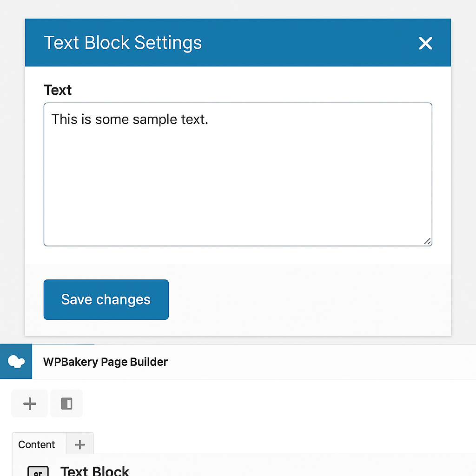Save changes to the text block

[x=106, y=299]
